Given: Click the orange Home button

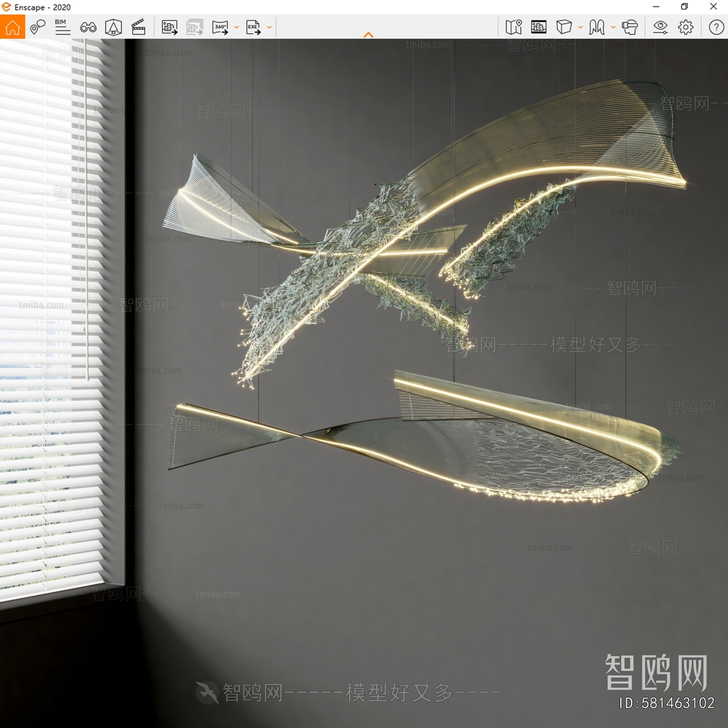Looking at the screenshot, I should 12,27.
